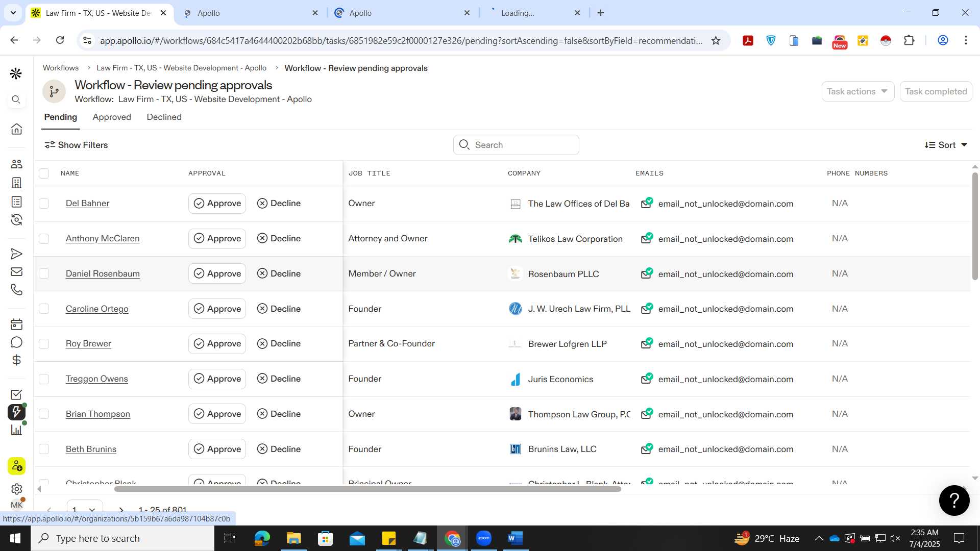Open Telikos Law Corporation company link
This screenshot has width=980, height=551.
click(575, 239)
